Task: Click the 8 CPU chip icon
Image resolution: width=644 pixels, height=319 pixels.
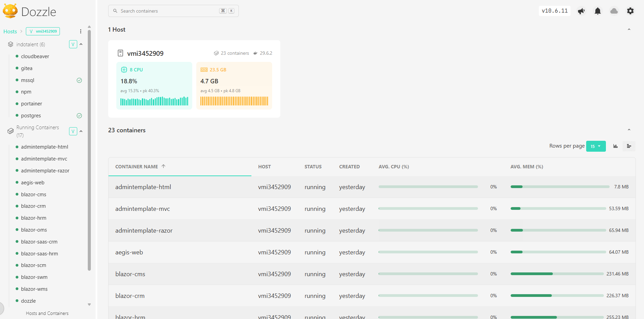Action: (124, 70)
